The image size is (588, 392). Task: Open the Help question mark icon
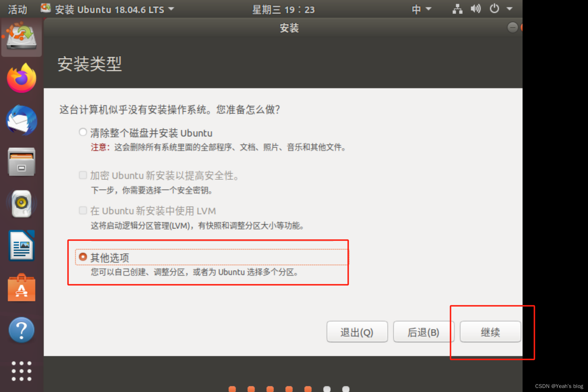coord(22,330)
